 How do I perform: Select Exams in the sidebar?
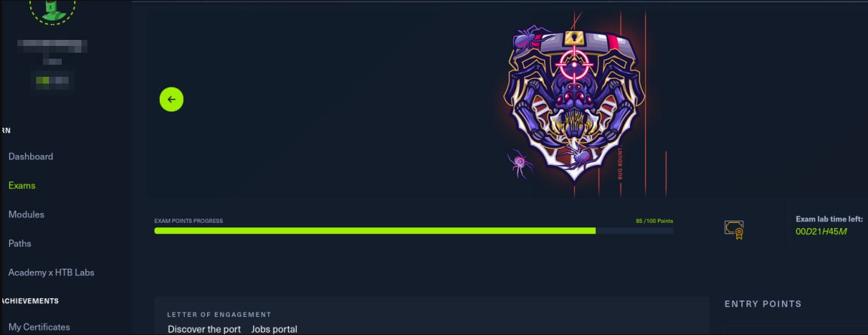(x=22, y=185)
